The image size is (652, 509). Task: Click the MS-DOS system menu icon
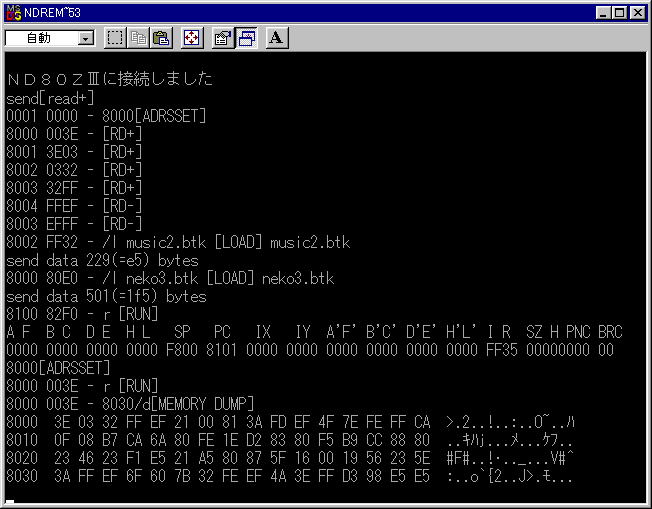click(x=14, y=12)
